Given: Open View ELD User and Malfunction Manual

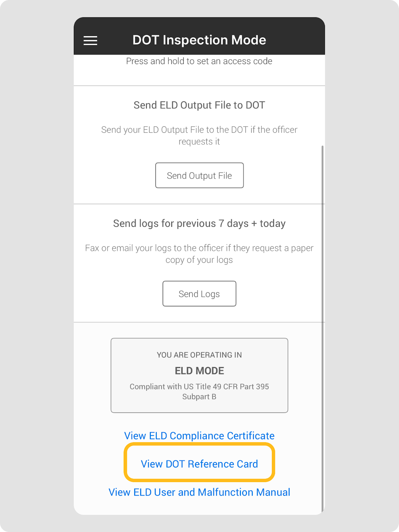Looking at the screenshot, I should click(x=199, y=492).
